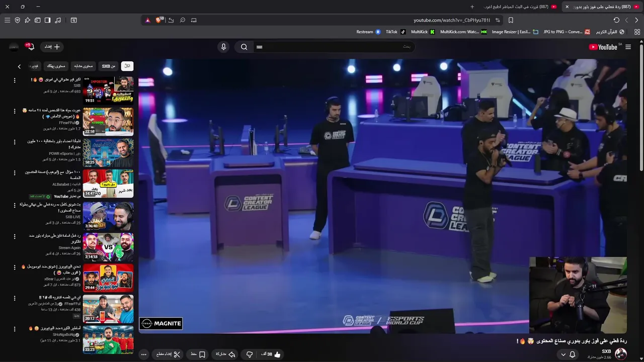Bookmark this page using bookmark icon
The image size is (644, 362).
[x=511, y=20]
